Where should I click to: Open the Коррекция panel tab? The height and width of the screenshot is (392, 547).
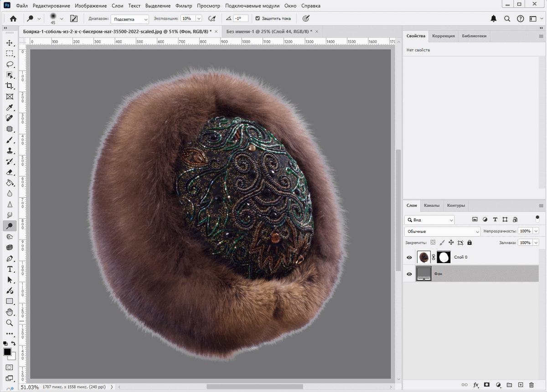point(443,36)
